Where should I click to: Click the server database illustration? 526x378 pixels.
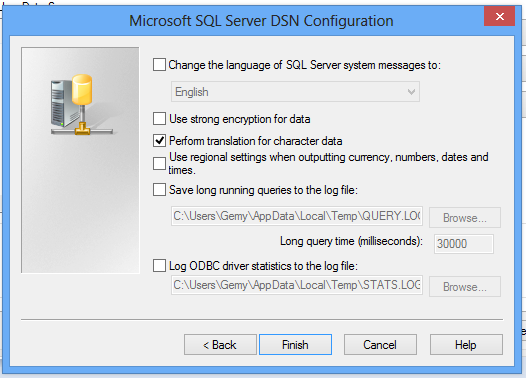[82, 105]
